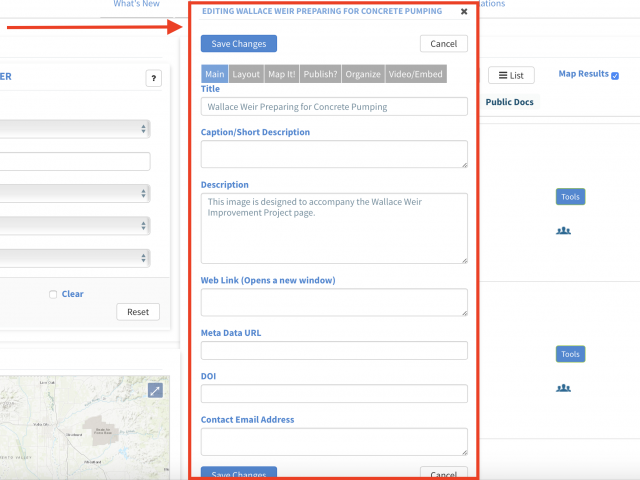
Task: Open the second dropdown in the filter panel
Action: [75, 193]
